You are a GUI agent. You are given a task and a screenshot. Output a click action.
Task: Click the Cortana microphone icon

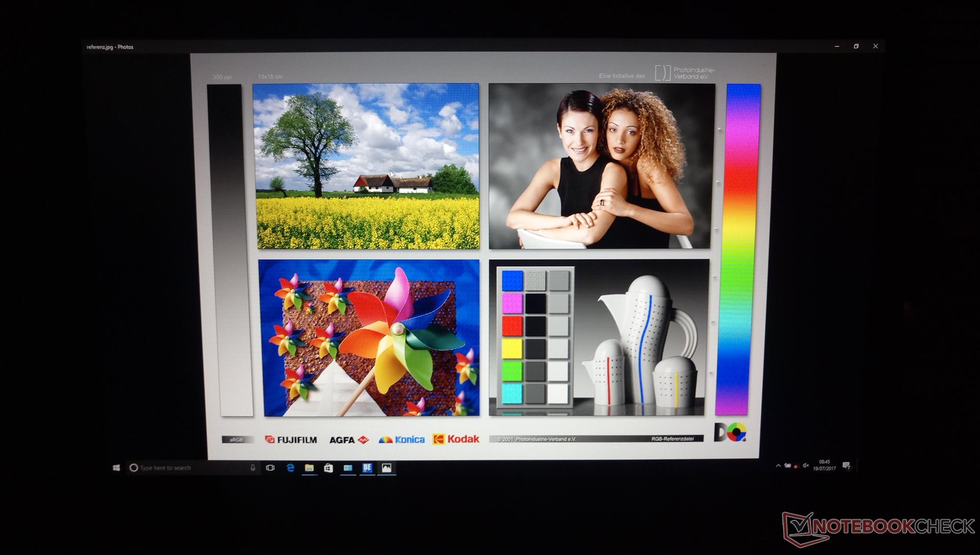(x=253, y=468)
